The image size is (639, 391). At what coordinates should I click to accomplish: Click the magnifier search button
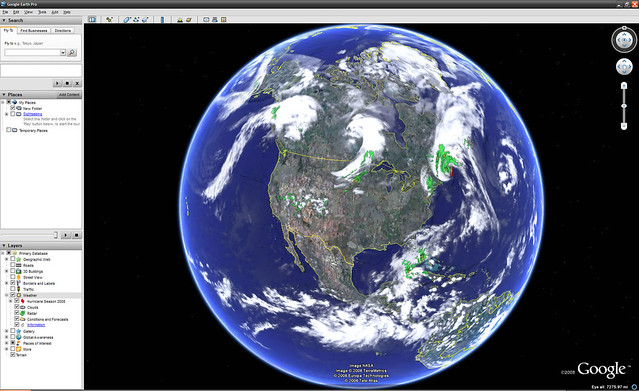pyautogui.click(x=72, y=52)
